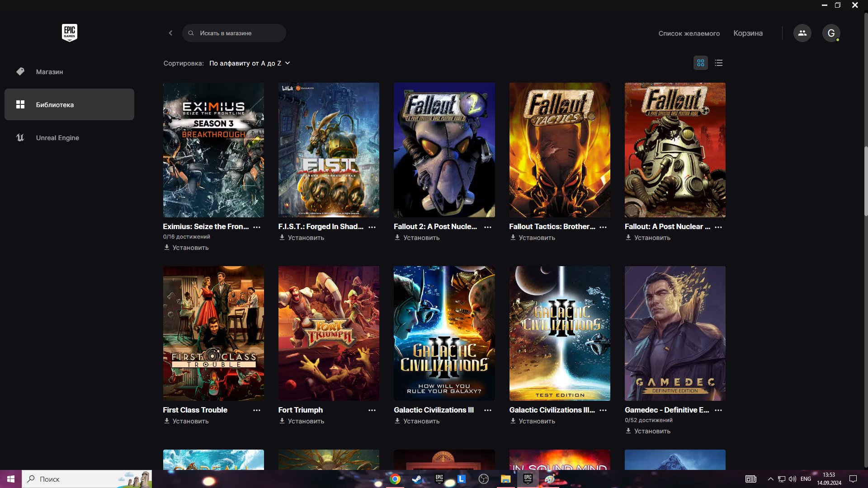Click '0/16 достижений' under Eximius

(x=187, y=237)
